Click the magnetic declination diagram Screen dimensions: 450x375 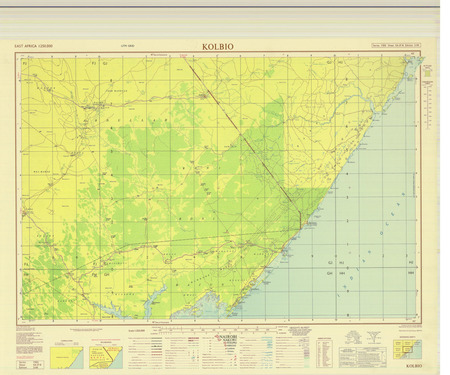coord(374,338)
